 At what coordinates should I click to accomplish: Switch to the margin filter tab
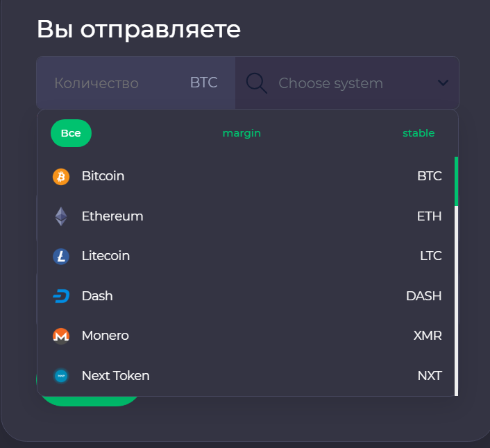coord(242,133)
